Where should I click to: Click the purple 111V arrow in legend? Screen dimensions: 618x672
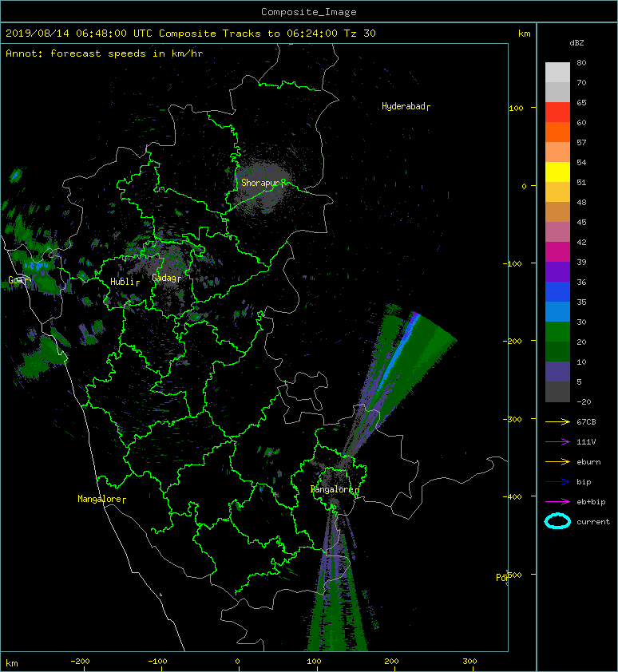click(x=557, y=442)
